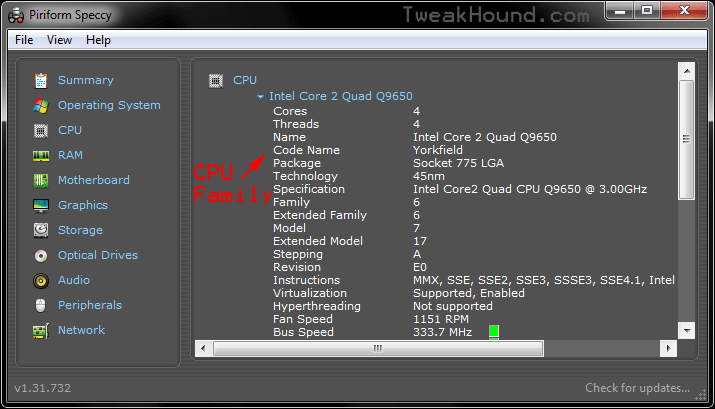Click the vertical scrollbar thumb
This screenshot has width=715, height=409.
pos(687,140)
